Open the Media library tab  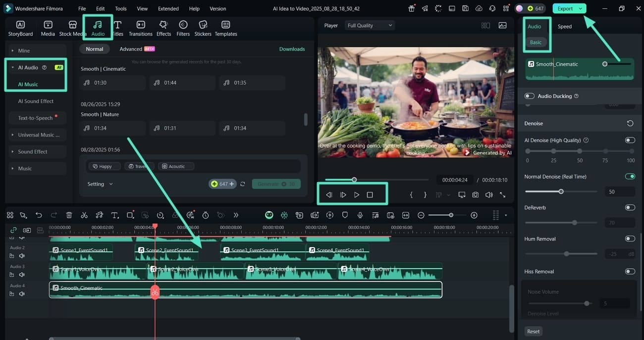tap(48, 29)
